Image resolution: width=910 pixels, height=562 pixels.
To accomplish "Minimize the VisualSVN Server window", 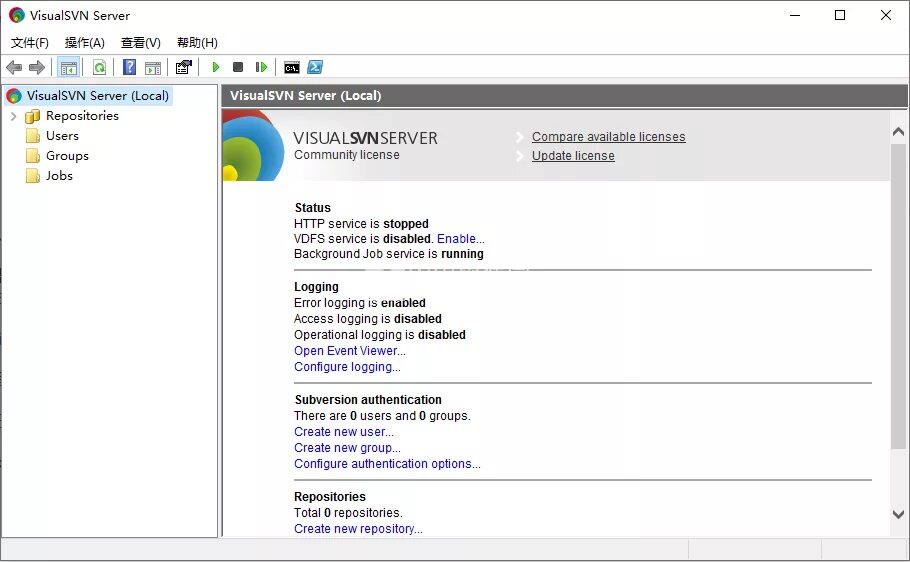I will click(795, 15).
